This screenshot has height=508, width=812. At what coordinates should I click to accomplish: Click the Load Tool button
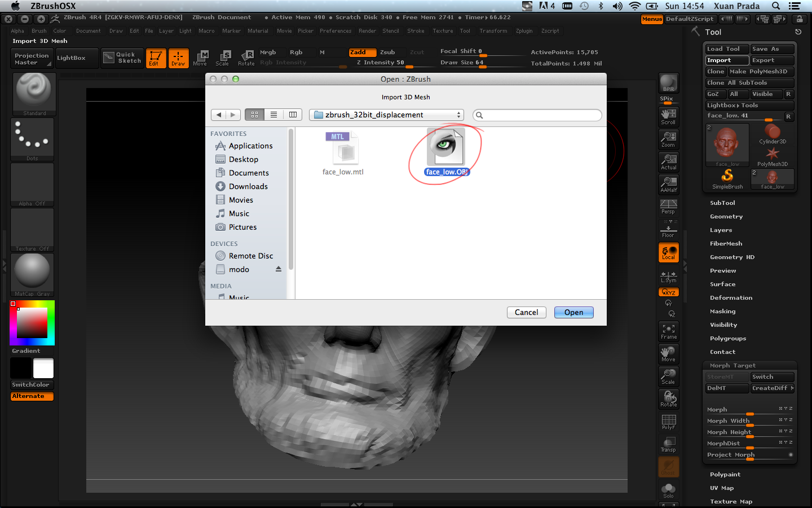click(x=727, y=49)
